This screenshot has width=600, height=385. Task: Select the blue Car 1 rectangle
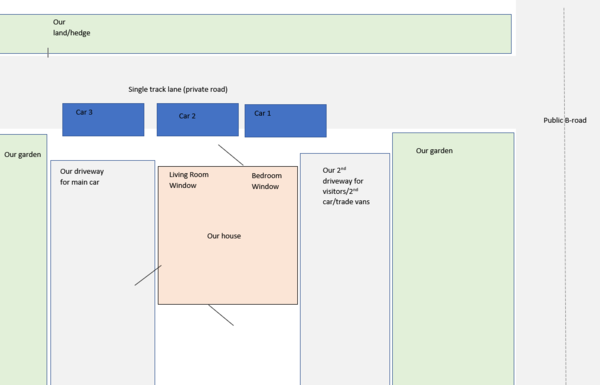286,121
